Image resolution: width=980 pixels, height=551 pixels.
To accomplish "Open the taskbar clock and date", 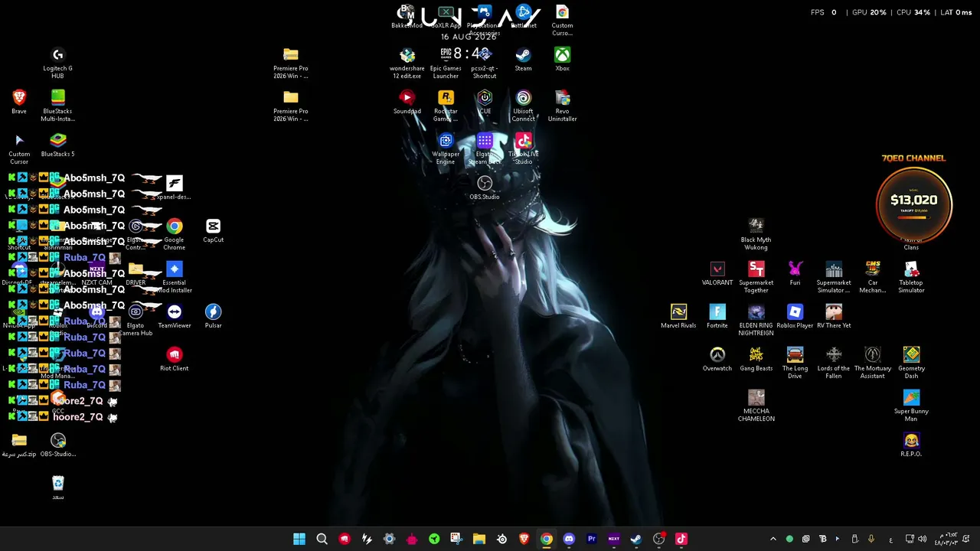I will point(946,539).
